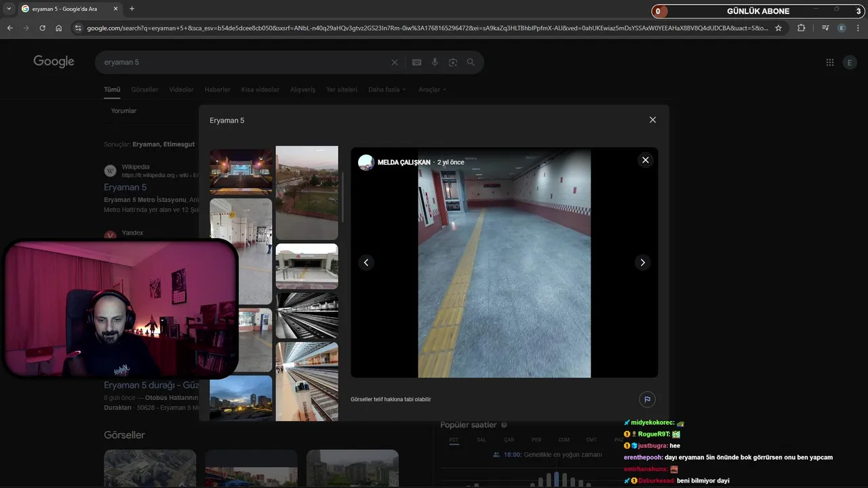Report the photo with the flag icon
The image size is (868, 488).
647,399
